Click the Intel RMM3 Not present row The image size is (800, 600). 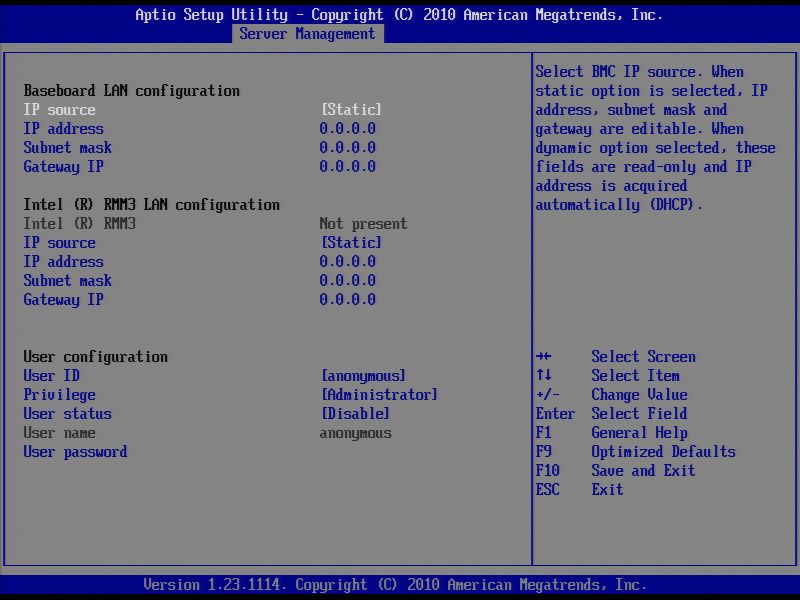click(200, 223)
